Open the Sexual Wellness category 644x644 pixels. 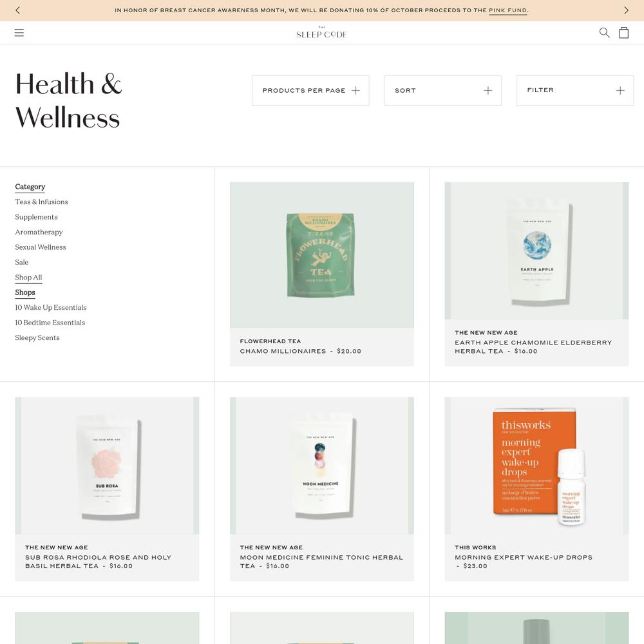40,247
